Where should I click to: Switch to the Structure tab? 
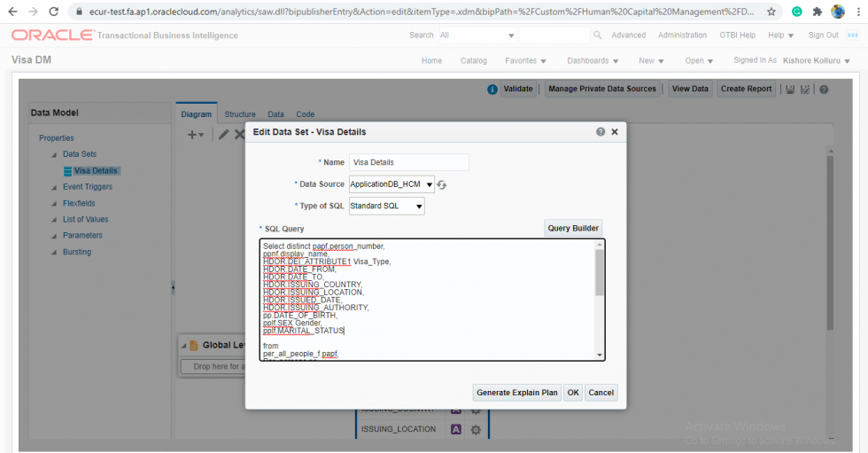[x=240, y=114]
